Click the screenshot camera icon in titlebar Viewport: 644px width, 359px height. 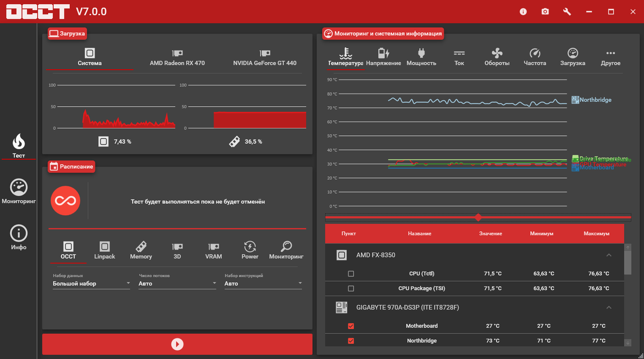click(545, 11)
